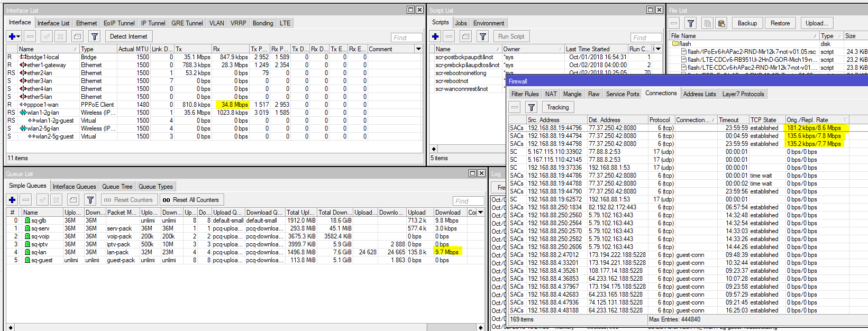Disable interface using the X button
This screenshot has height=331, width=868.
coord(60,36)
